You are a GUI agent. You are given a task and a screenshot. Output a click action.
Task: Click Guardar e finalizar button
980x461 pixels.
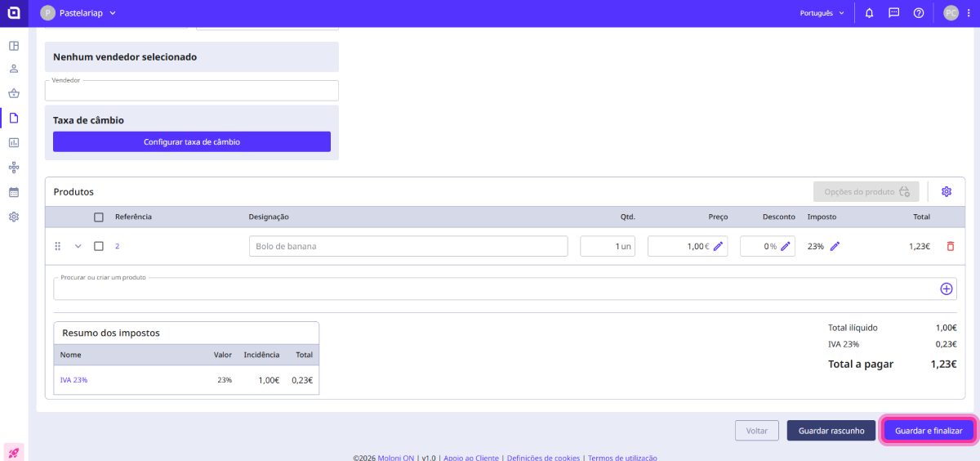click(x=929, y=431)
